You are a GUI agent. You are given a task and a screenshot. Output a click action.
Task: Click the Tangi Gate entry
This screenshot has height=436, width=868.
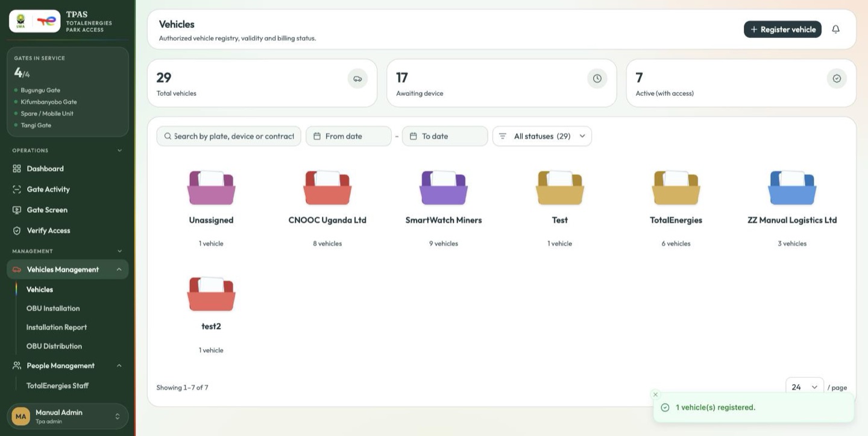(36, 125)
